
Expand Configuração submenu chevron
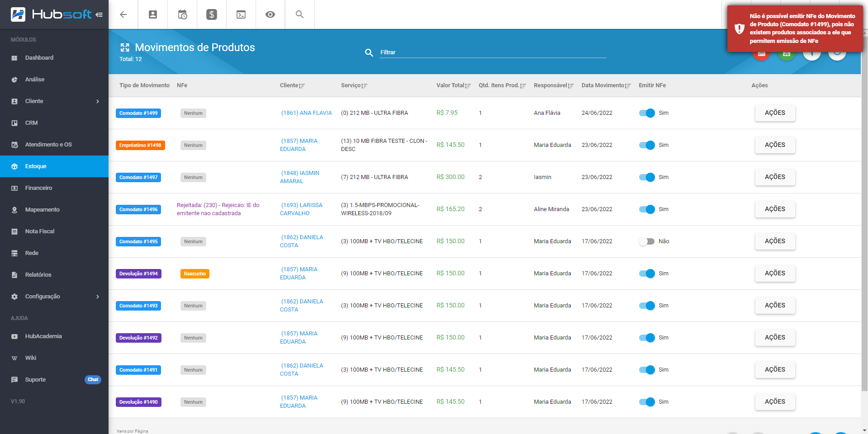[98, 297]
